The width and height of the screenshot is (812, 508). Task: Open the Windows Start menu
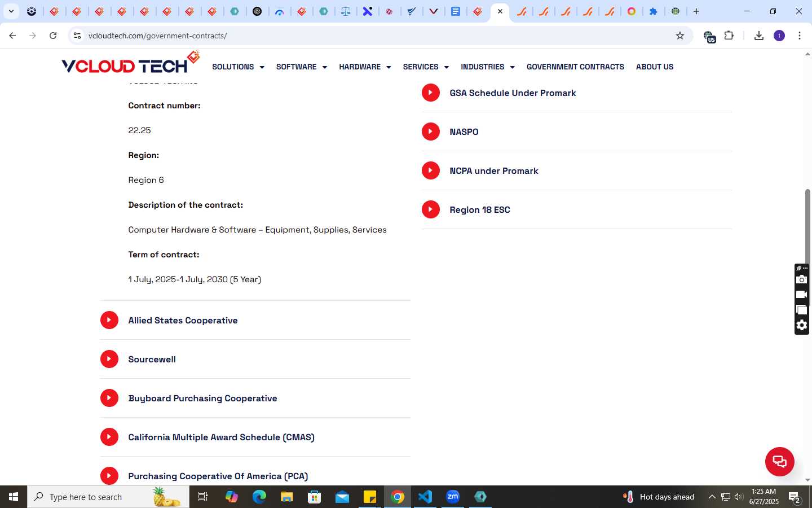tap(14, 497)
